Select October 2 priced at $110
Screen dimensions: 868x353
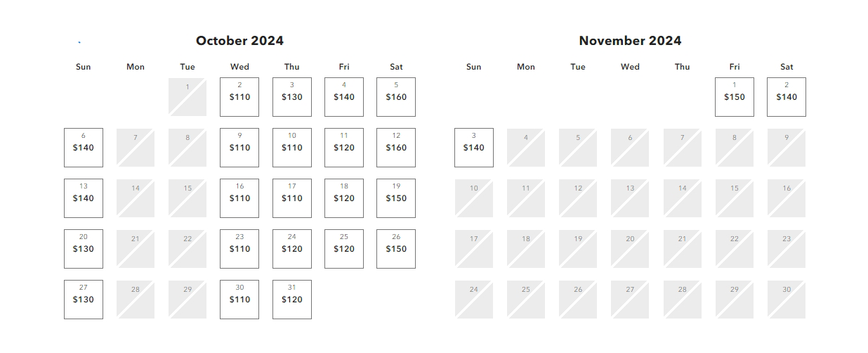click(239, 97)
